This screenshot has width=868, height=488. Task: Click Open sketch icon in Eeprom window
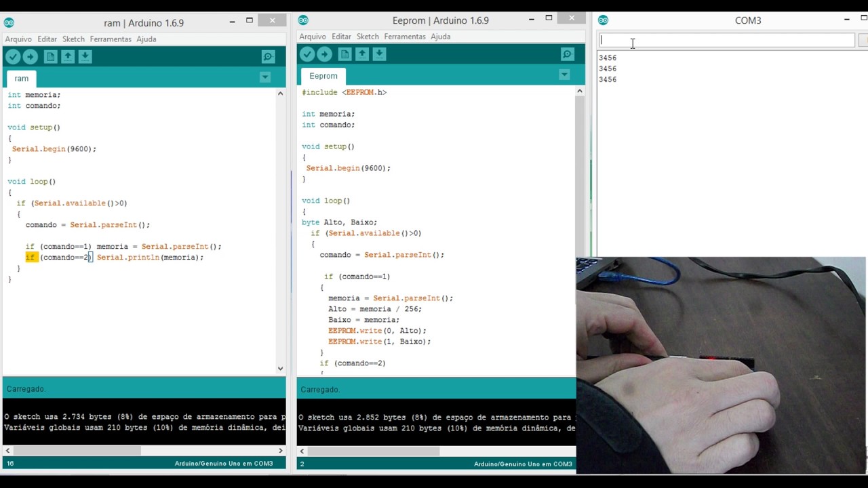pyautogui.click(x=362, y=54)
